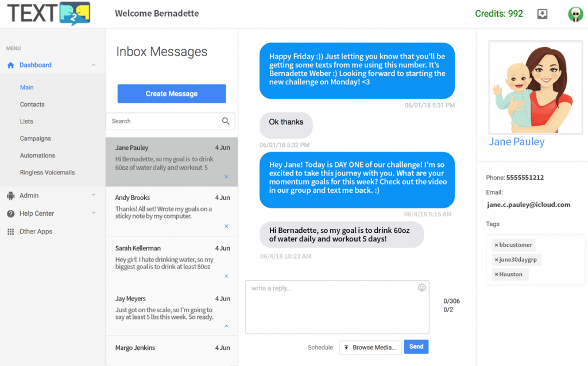Click the search magnifier icon
Screen dimensions: 588x366
(226, 121)
